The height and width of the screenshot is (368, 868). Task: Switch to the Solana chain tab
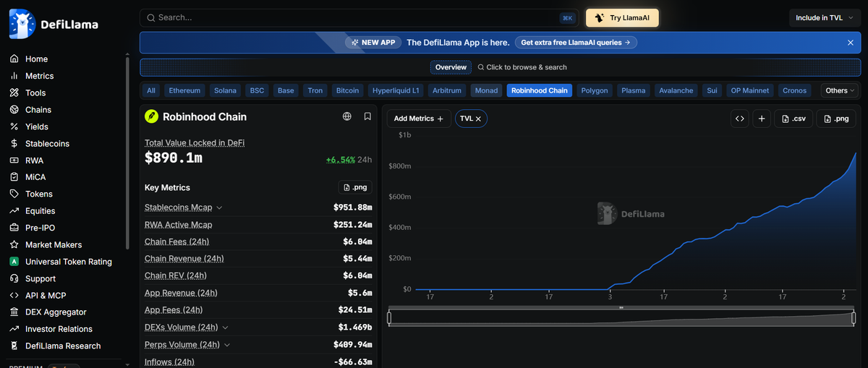(x=225, y=90)
